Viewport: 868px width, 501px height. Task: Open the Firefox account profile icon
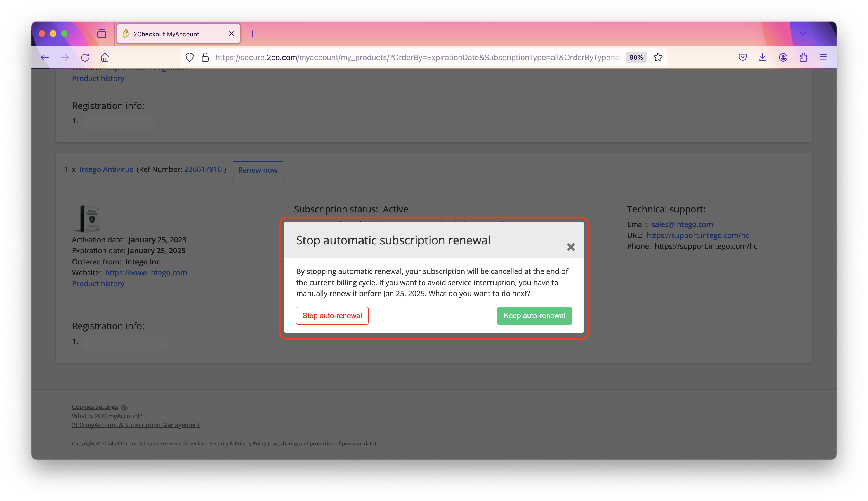coord(783,57)
